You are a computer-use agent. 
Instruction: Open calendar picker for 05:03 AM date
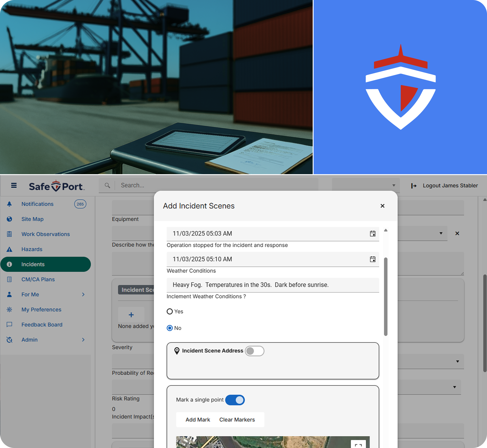tap(372, 233)
